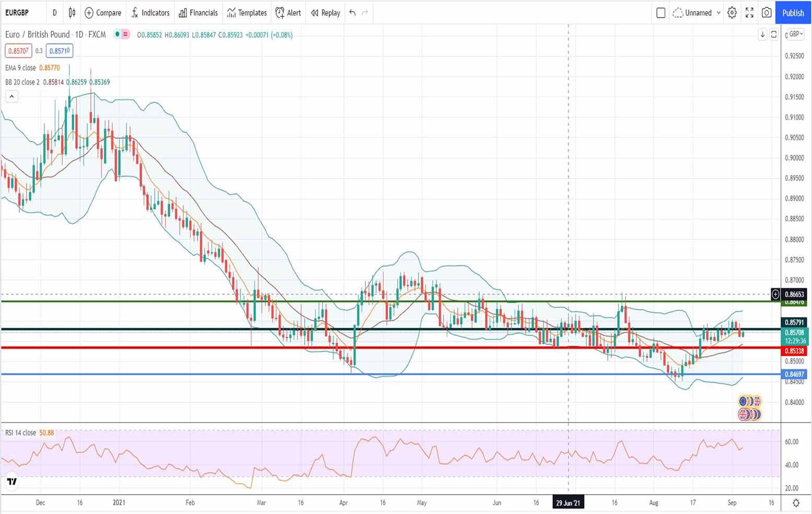Open the Indicators dialog
The height and width of the screenshot is (514, 812).
point(150,13)
